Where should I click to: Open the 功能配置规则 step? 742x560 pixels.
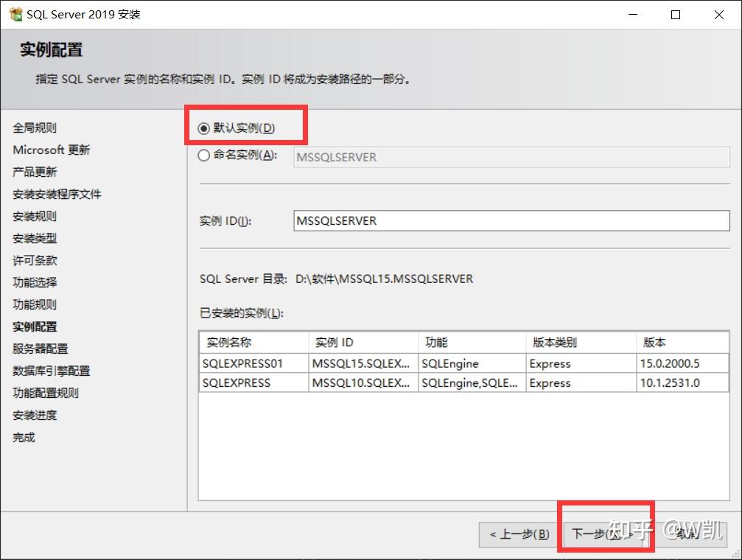[46, 393]
